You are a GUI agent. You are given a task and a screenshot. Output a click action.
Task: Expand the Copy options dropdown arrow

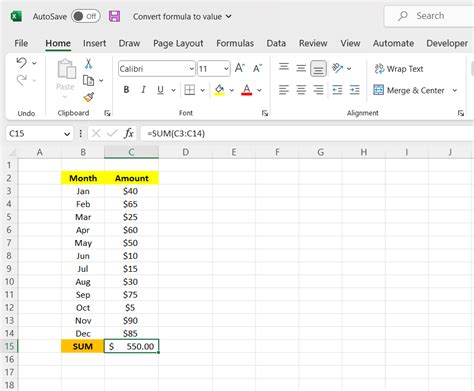(x=101, y=80)
